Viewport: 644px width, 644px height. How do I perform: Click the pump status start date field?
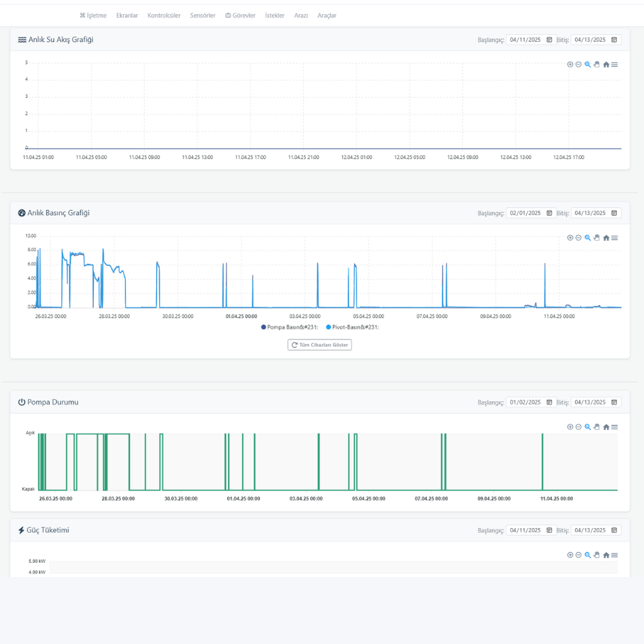(526, 402)
